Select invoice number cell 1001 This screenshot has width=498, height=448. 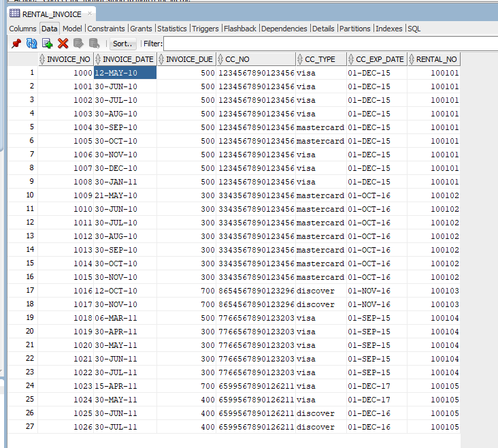(x=66, y=86)
